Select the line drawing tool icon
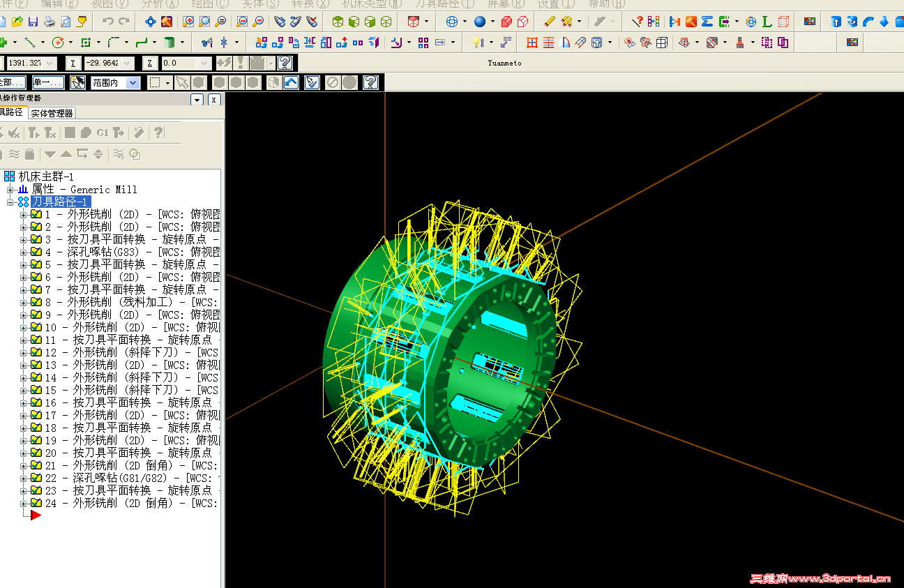Viewport: 904px width, 588px height. [29, 43]
